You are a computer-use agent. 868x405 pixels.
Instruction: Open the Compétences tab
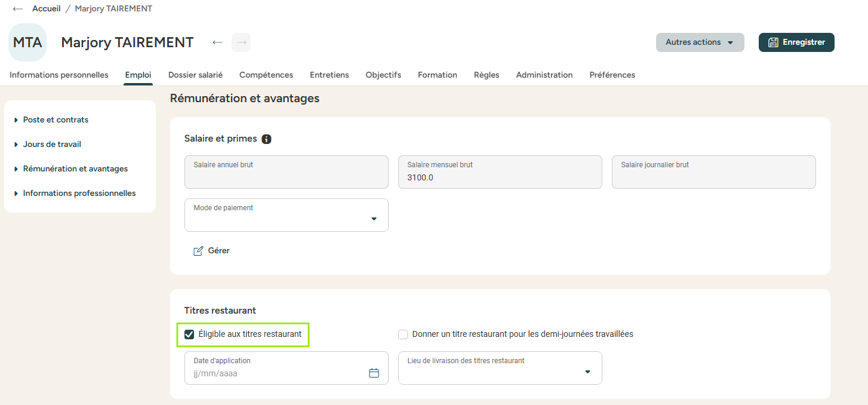(x=266, y=75)
